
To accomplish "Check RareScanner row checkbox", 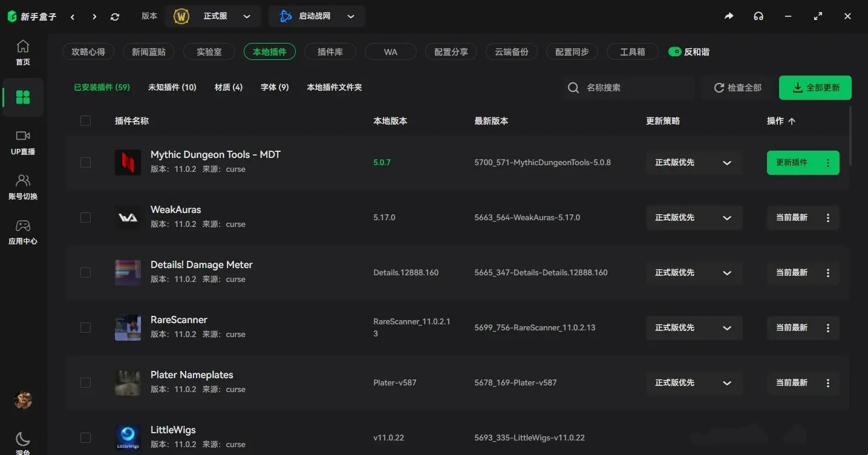I will tap(85, 327).
